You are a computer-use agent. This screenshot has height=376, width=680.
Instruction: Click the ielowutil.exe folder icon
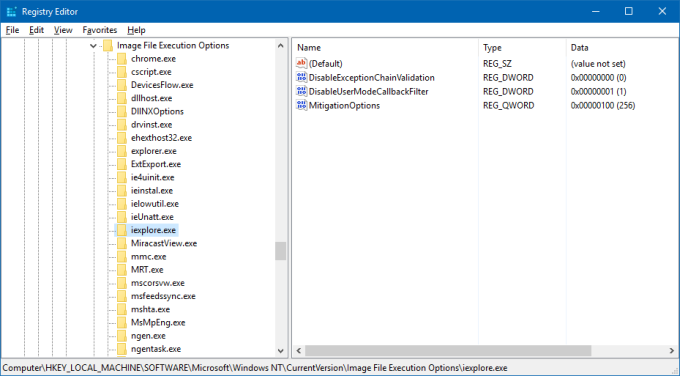tap(122, 203)
